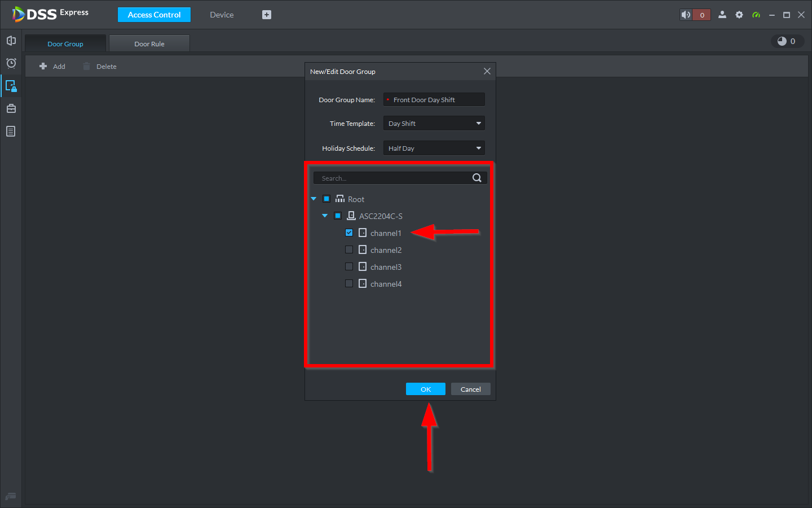The image size is (812, 508).
Task: Open the user account icon
Action: (722, 15)
